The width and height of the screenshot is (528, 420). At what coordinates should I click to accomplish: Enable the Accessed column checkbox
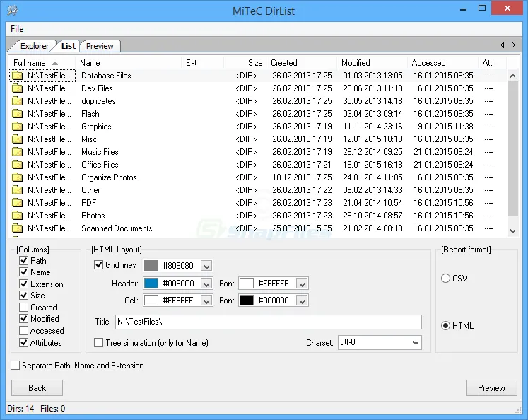[23, 331]
